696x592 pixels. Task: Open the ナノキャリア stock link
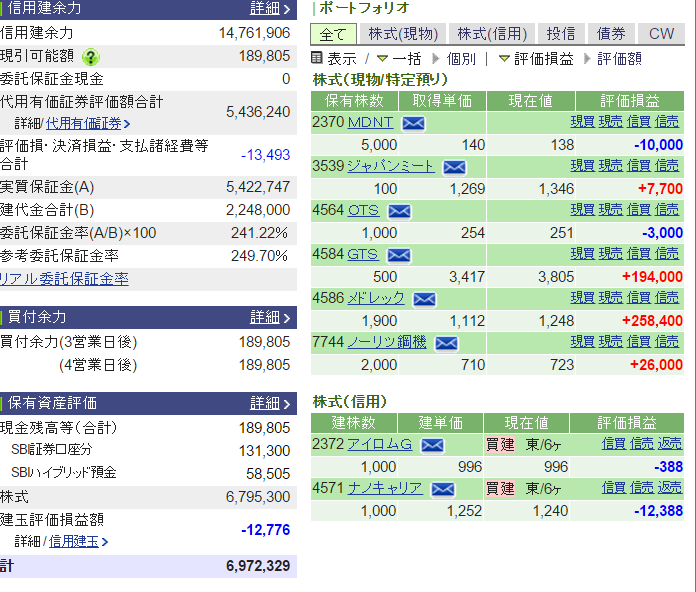tap(385, 488)
